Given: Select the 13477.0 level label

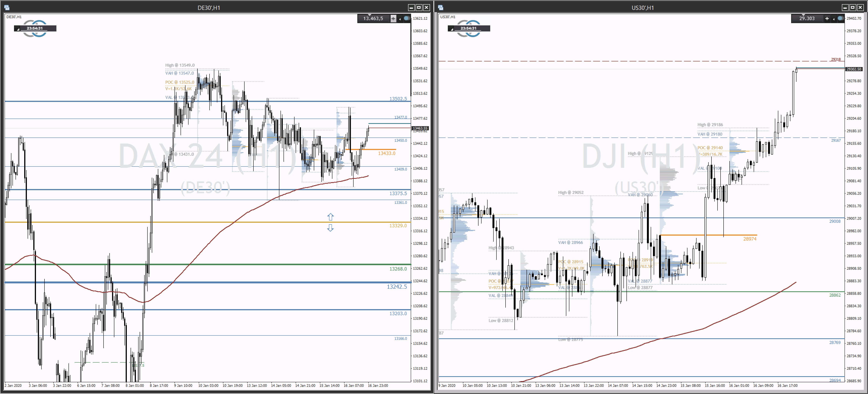Looking at the screenshot, I should [401, 117].
